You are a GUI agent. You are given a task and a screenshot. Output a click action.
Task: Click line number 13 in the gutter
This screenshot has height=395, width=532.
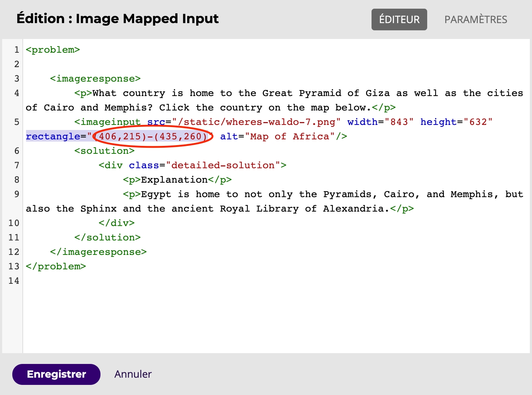[x=14, y=266]
